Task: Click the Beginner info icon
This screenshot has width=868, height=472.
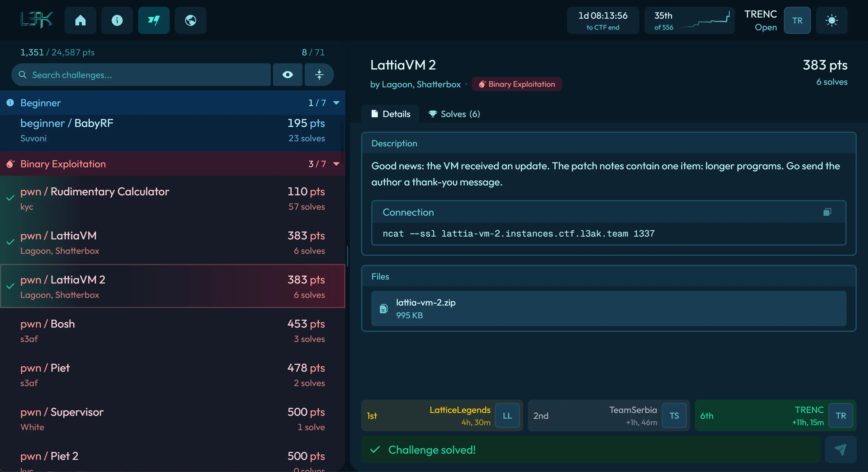Action: (10, 103)
